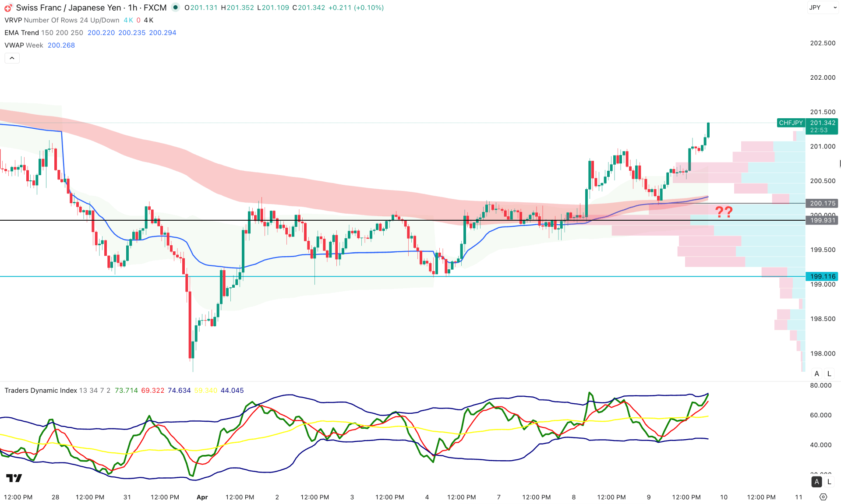Toggle auto scale on the Traders Dynamic Index pane
Screen dimensions: 841x504
coord(816,482)
